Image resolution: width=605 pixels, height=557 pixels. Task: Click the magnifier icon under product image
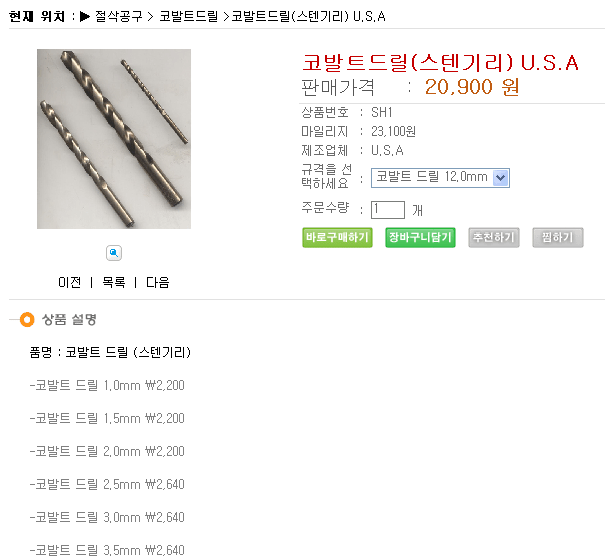coord(114,253)
